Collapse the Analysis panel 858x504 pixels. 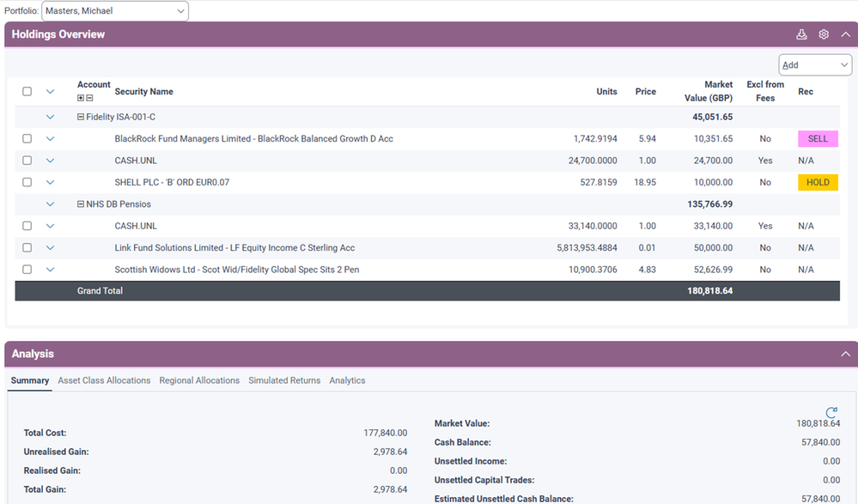pyautogui.click(x=845, y=354)
